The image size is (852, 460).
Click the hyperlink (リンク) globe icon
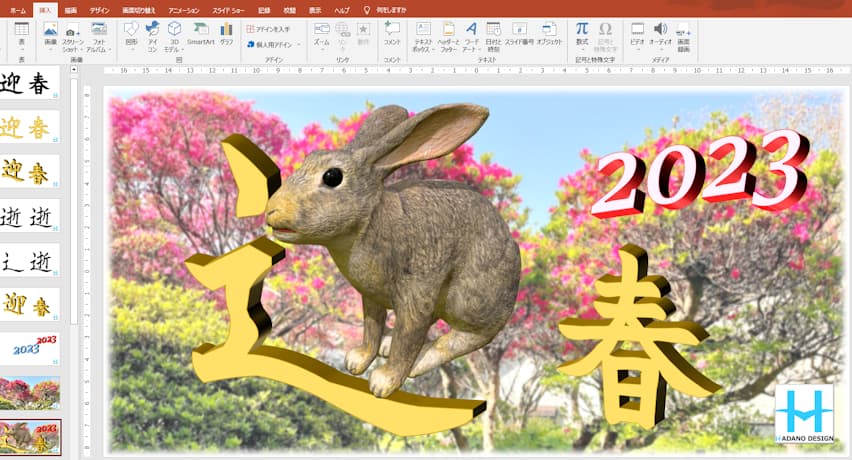(x=342, y=29)
